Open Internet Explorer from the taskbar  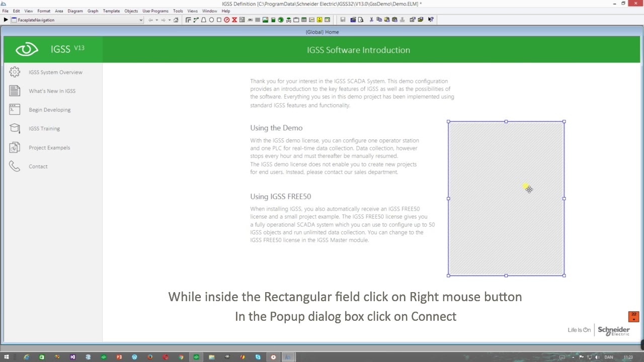point(27,357)
